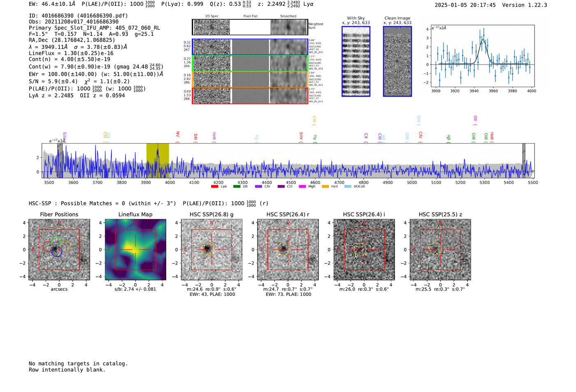Click the dark purple CIII legend swatch
Screen dimensions: 576x392
[x=281, y=186]
